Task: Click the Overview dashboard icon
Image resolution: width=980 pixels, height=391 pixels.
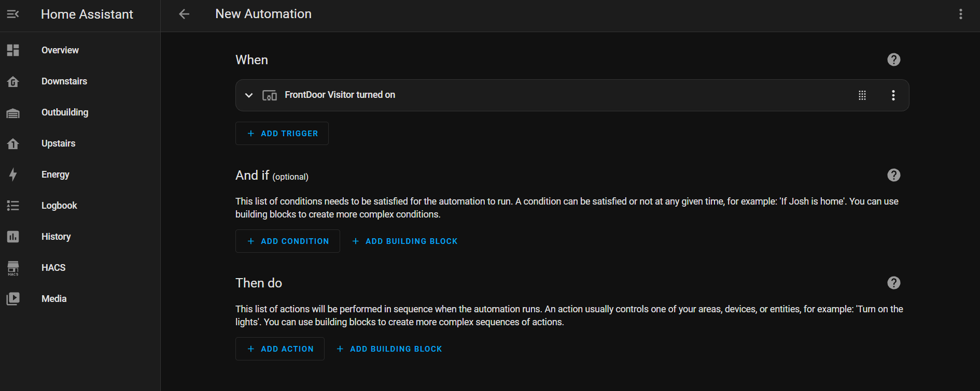Action: point(13,50)
